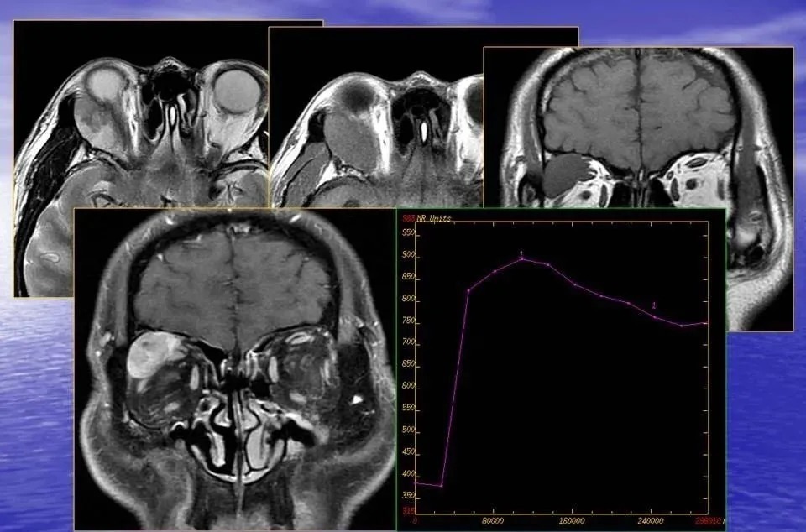806x532 pixels.
Task: Click the red 982 maximum value label
Action: coord(409,219)
